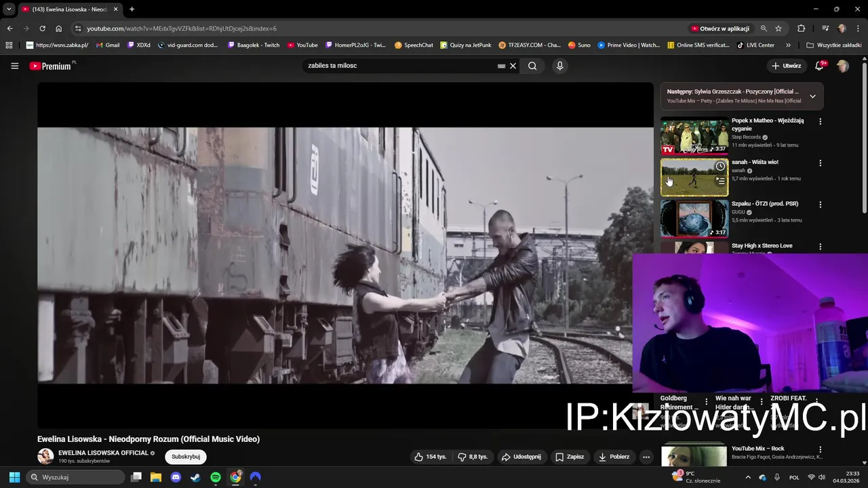The height and width of the screenshot is (488, 868).
Task: Open Wszystkie zakładki bookmarks folder
Action: tap(835, 45)
